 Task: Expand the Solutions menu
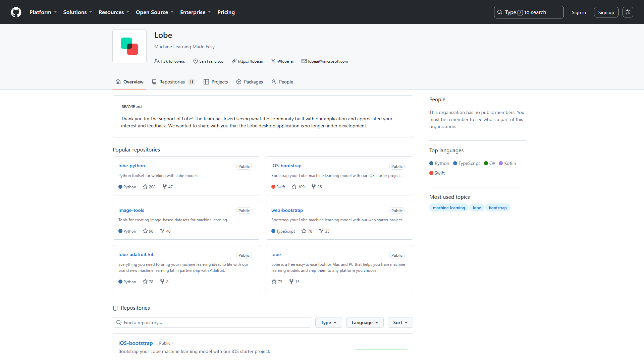(77, 12)
